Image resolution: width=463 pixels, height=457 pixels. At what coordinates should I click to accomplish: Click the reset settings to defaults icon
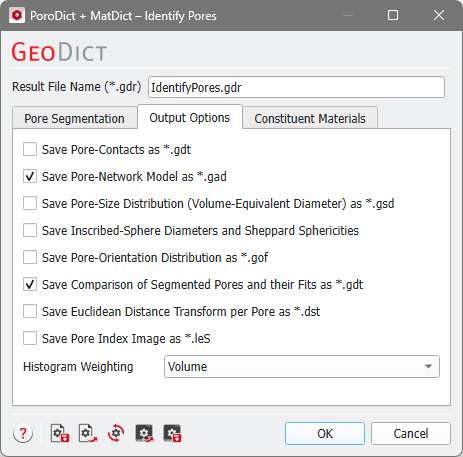coord(116,433)
